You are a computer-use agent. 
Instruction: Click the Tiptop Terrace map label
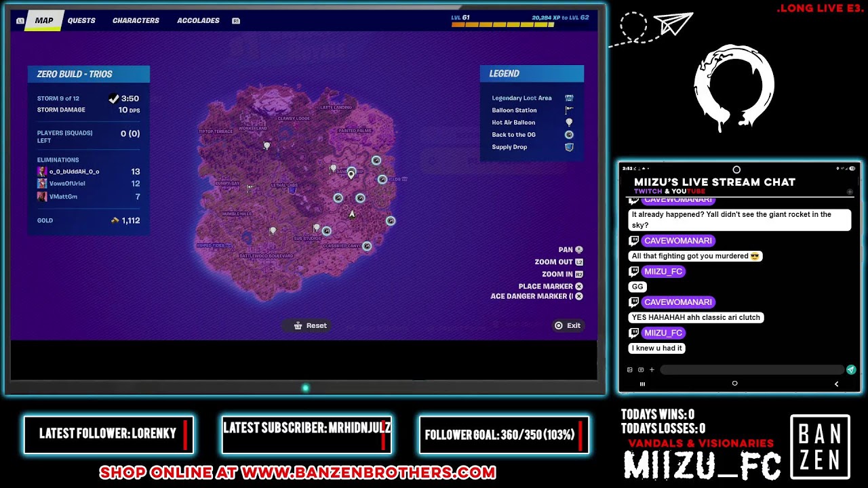[216, 131]
